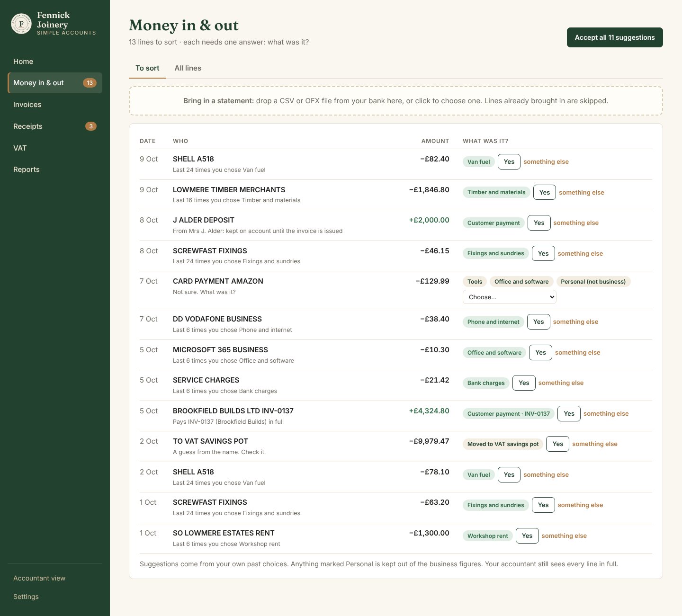Choose something else for SO Lowmere Estates Rent

coord(564,536)
